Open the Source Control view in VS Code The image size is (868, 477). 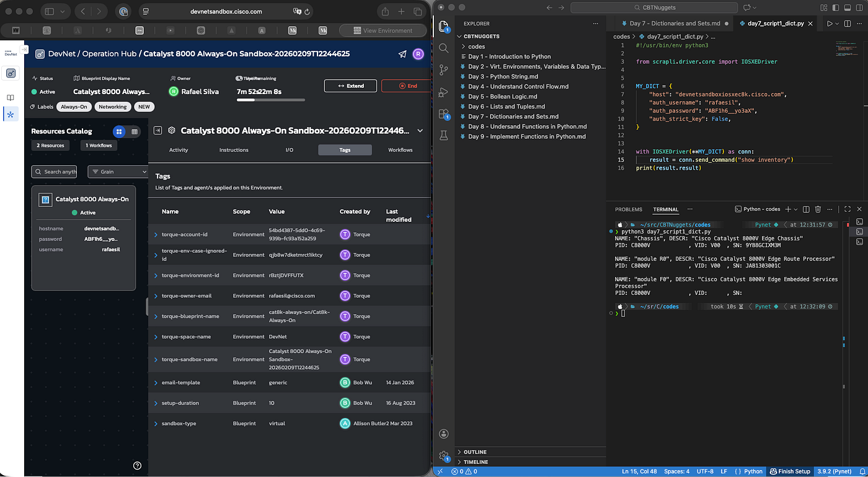[443, 70]
